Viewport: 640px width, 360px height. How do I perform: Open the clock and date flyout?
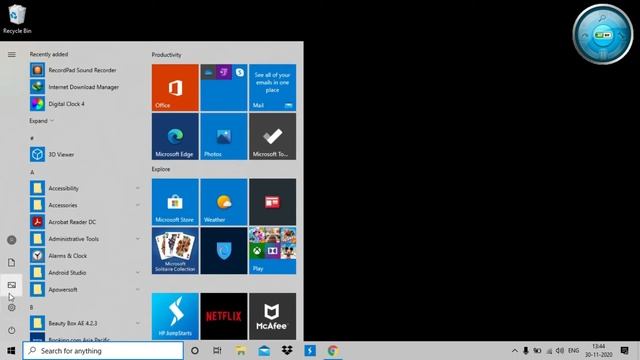[x=599, y=351]
